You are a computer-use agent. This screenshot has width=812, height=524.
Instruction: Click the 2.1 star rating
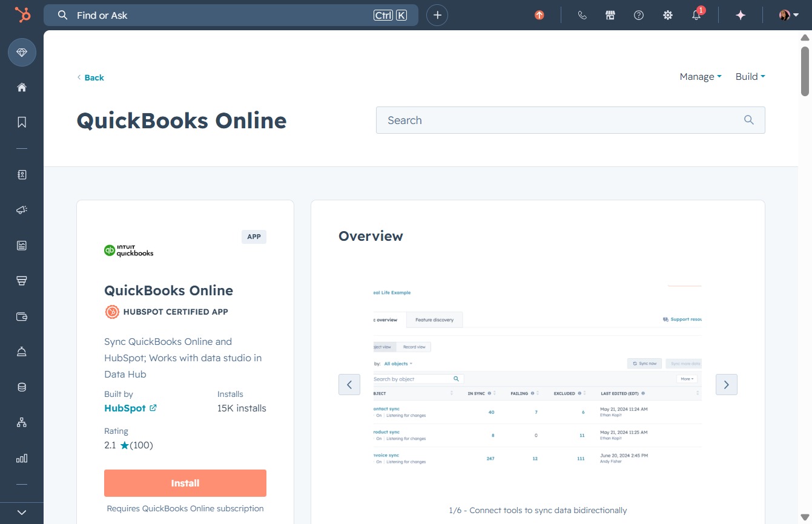pos(128,445)
